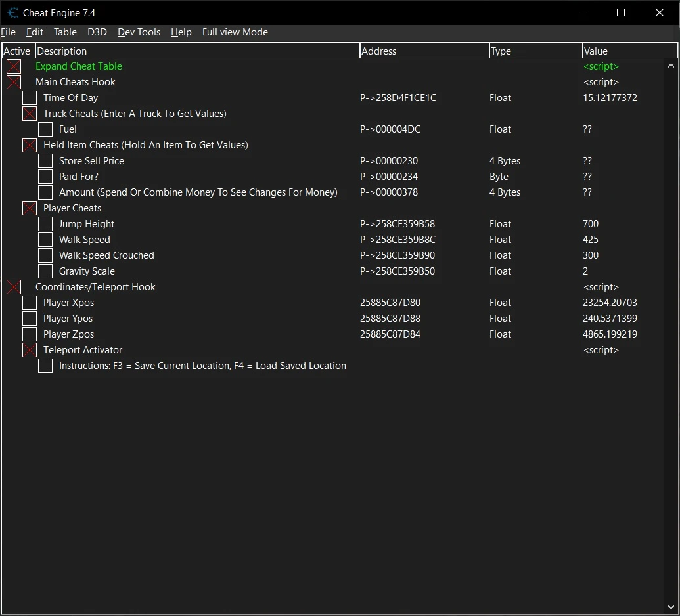680x616 pixels.
Task: Click the scrollbar down arrow
Action: (x=671, y=607)
